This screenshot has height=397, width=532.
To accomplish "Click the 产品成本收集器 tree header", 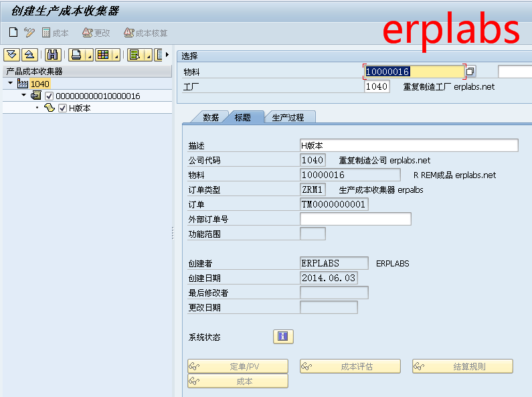I will (x=87, y=71).
